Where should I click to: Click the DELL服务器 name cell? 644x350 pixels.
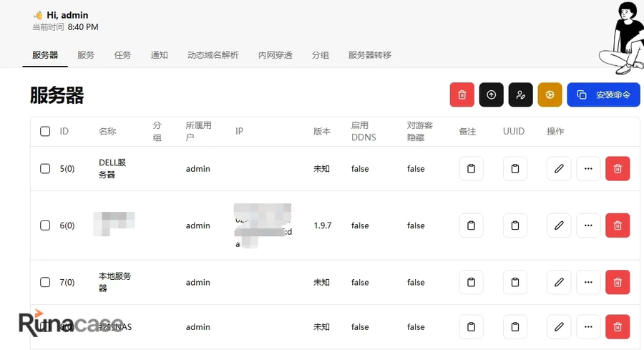click(x=112, y=168)
